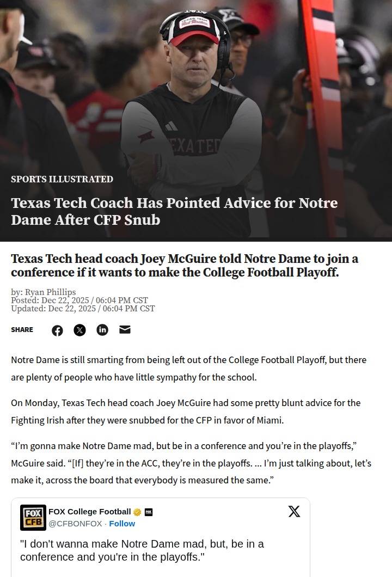Open the FOX College Football account name
The width and height of the screenshot is (392, 577).
pyautogui.click(x=89, y=512)
